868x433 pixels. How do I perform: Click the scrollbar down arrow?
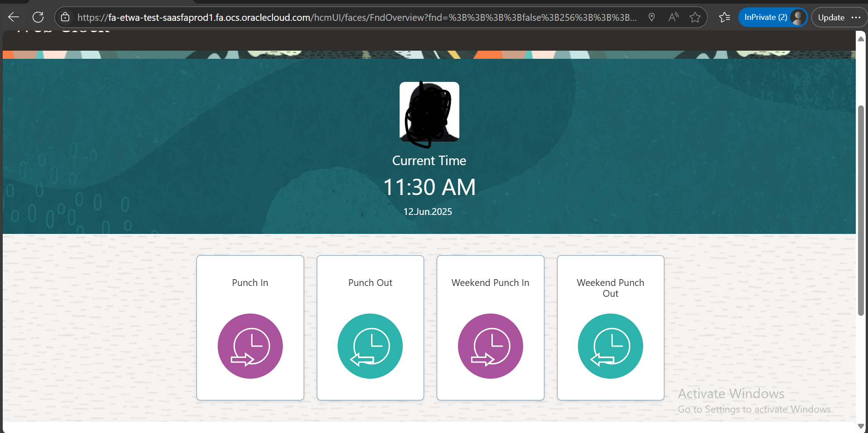click(x=861, y=426)
